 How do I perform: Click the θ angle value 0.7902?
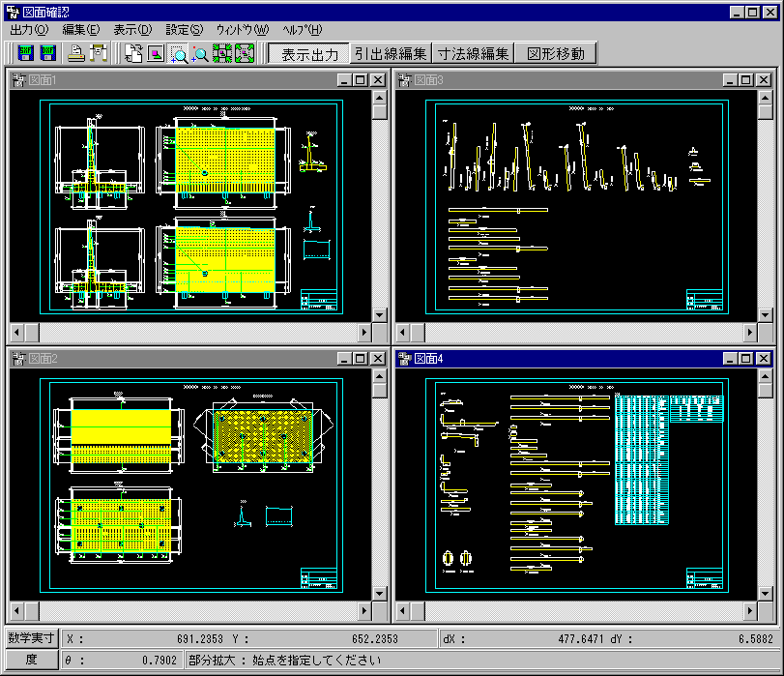(x=159, y=661)
